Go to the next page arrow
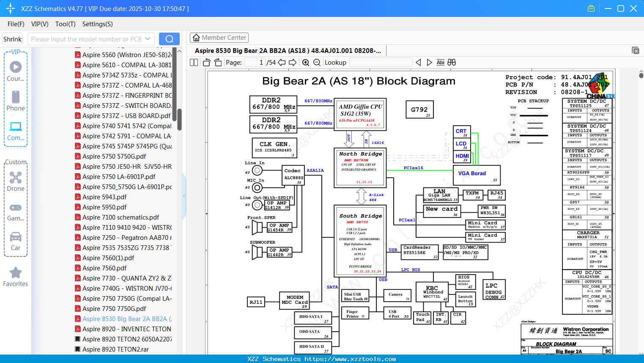The image size is (644, 363). [x=293, y=63]
